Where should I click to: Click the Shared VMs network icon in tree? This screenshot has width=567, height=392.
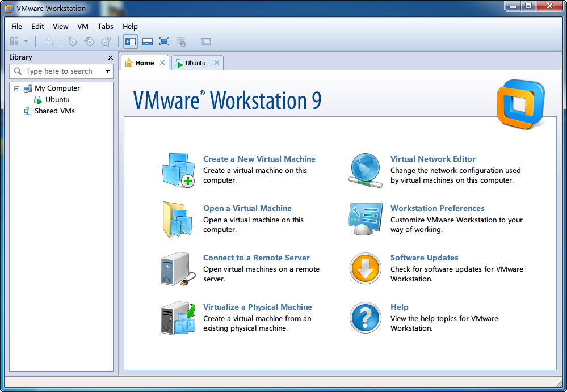[27, 111]
